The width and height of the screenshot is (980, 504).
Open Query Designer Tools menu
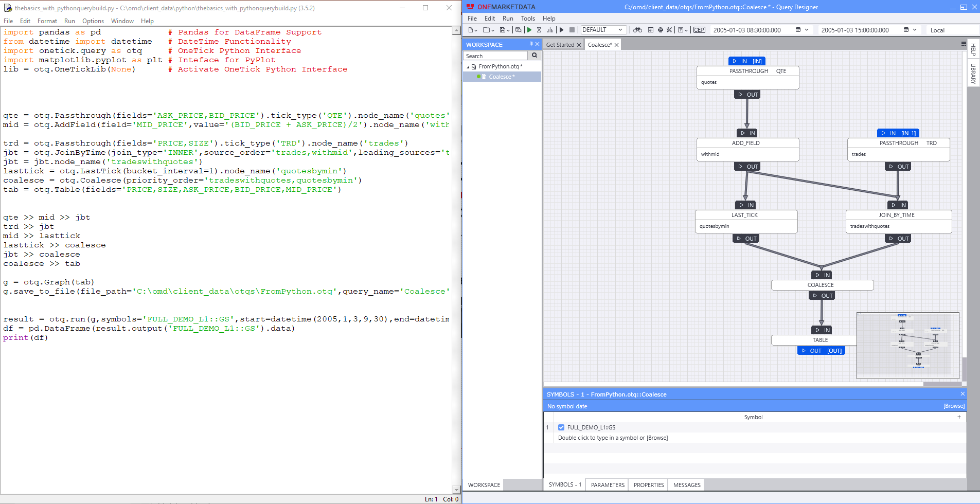click(528, 19)
